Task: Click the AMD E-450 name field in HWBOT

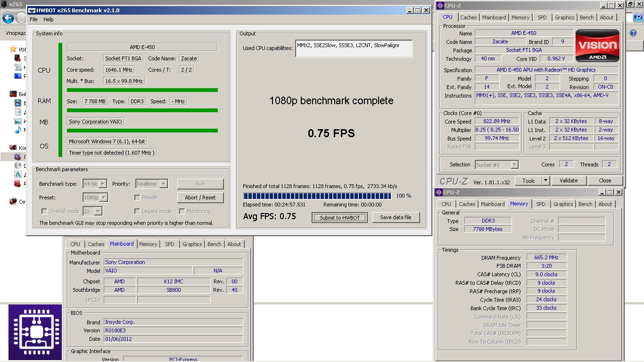Action: pyautogui.click(x=142, y=47)
